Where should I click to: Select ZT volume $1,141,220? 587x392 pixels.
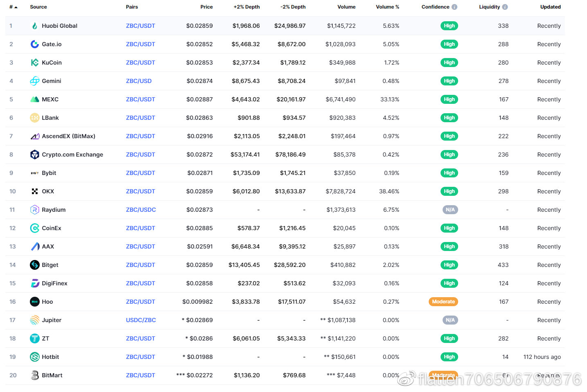pyautogui.click(x=342, y=338)
